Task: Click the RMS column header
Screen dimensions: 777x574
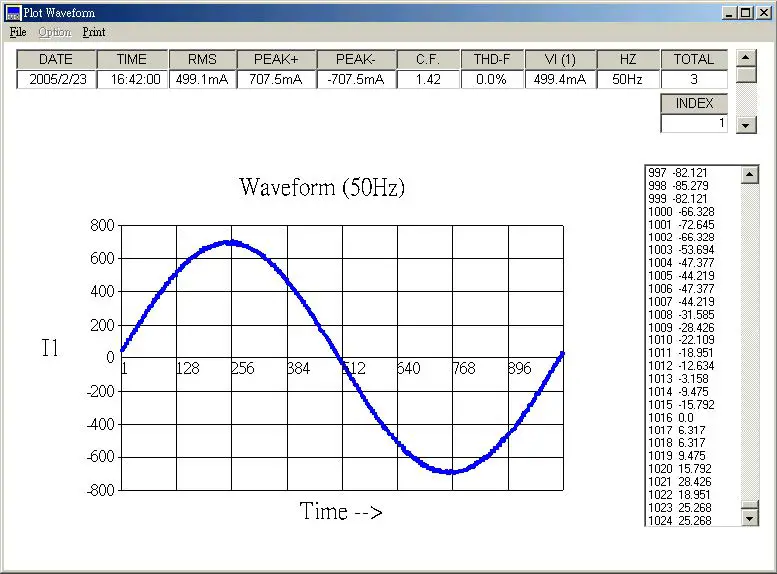Action: [202, 59]
